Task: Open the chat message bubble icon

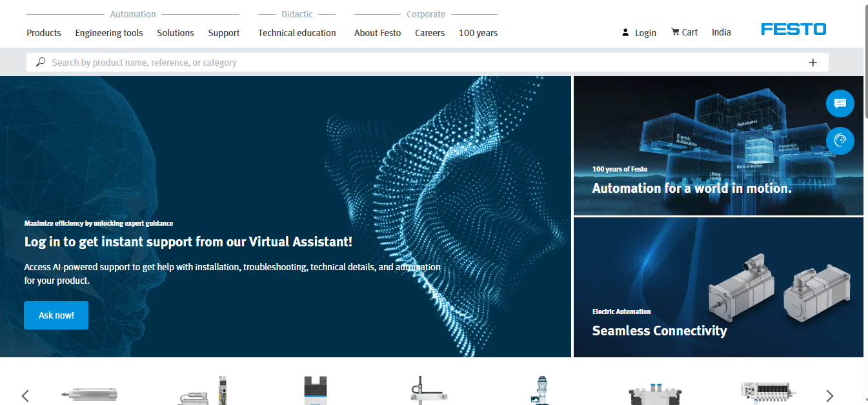Action: pyautogui.click(x=840, y=103)
